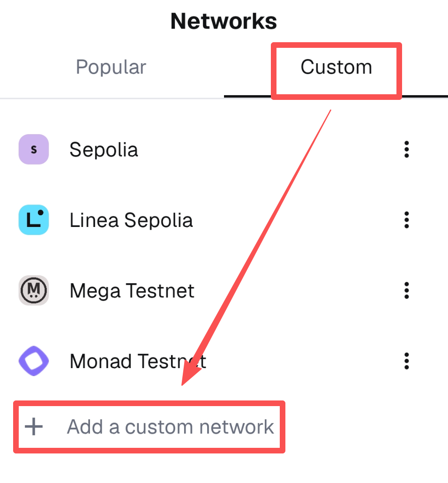
Task: Select the Linea Sepolia network name
Action: pos(131,220)
